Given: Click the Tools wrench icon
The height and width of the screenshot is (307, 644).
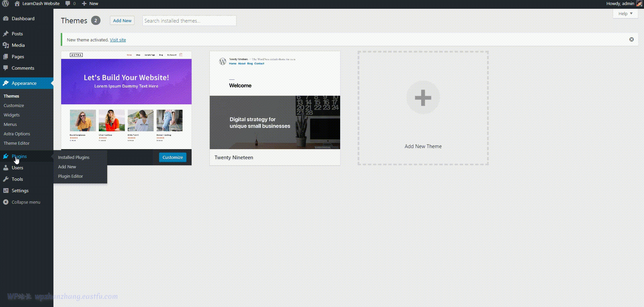Looking at the screenshot, I should (6, 179).
